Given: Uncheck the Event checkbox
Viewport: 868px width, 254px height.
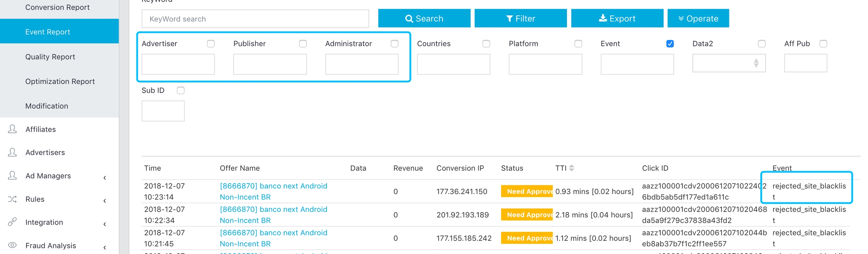Looking at the screenshot, I should [x=670, y=44].
